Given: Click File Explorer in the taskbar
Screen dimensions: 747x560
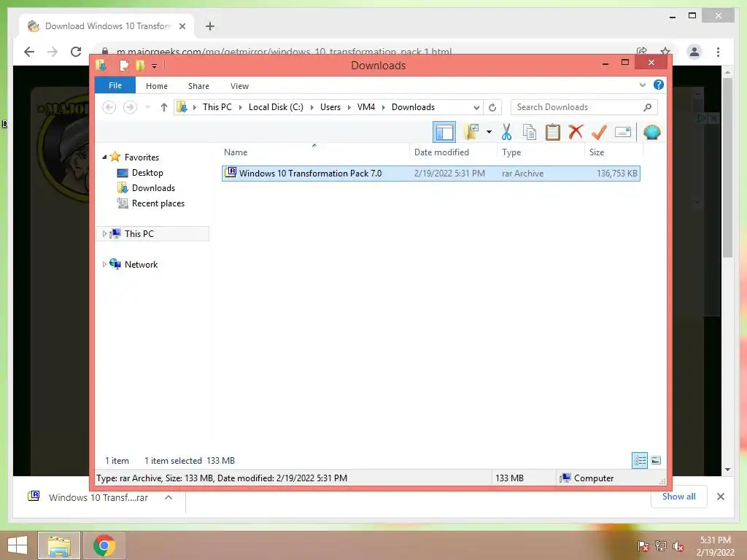Looking at the screenshot, I should coord(58,545).
